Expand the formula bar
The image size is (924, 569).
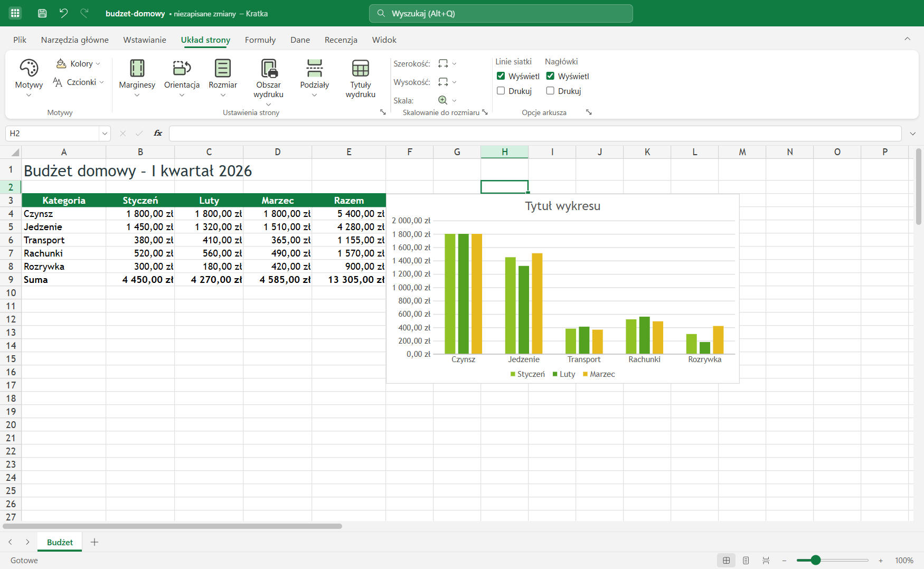pyautogui.click(x=912, y=134)
